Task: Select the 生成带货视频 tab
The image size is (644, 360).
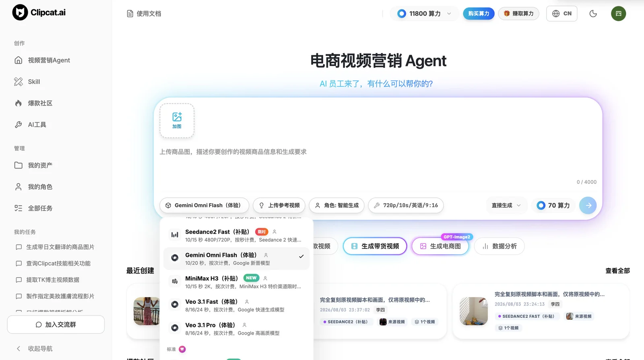Action: click(375, 246)
